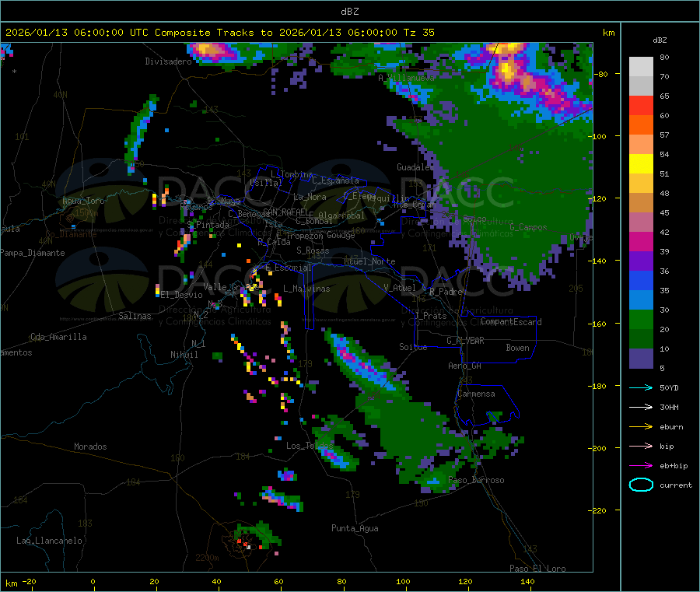
Task: Select the slate purple bottom swatch in legend
Action: tap(641, 359)
